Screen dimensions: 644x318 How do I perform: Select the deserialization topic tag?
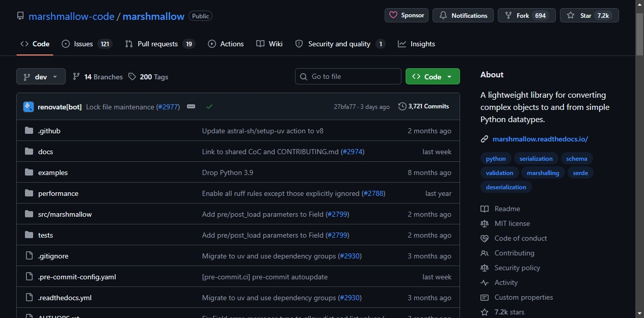(x=506, y=187)
